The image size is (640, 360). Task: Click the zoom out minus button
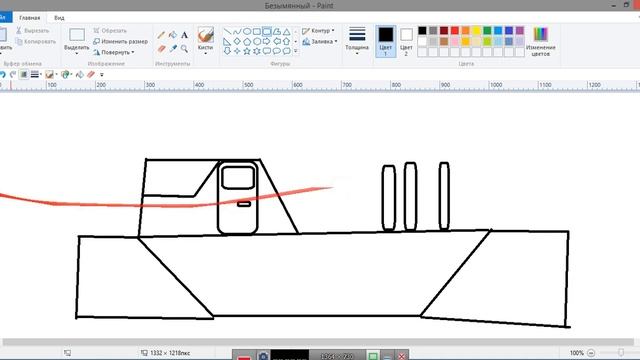(591, 353)
